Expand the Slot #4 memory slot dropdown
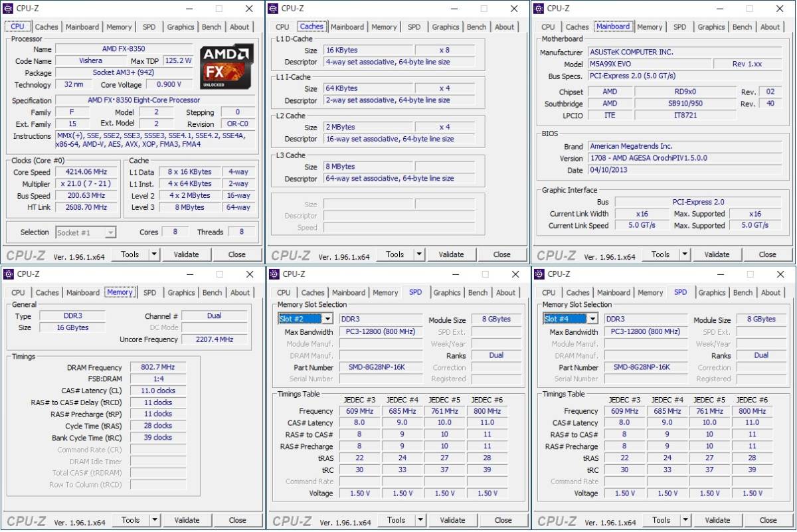This screenshot has width=797, height=532. [x=592, y=319]
